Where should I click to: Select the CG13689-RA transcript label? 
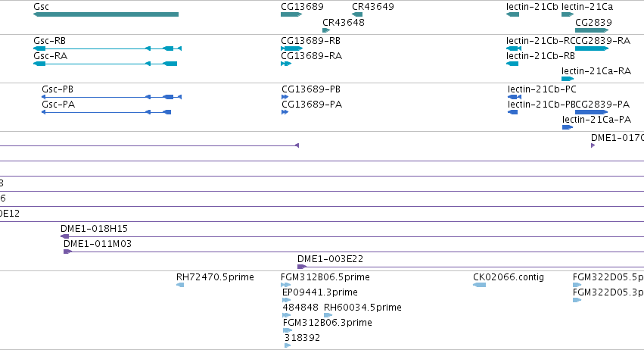pyautogui.click(x=312, y=56)
